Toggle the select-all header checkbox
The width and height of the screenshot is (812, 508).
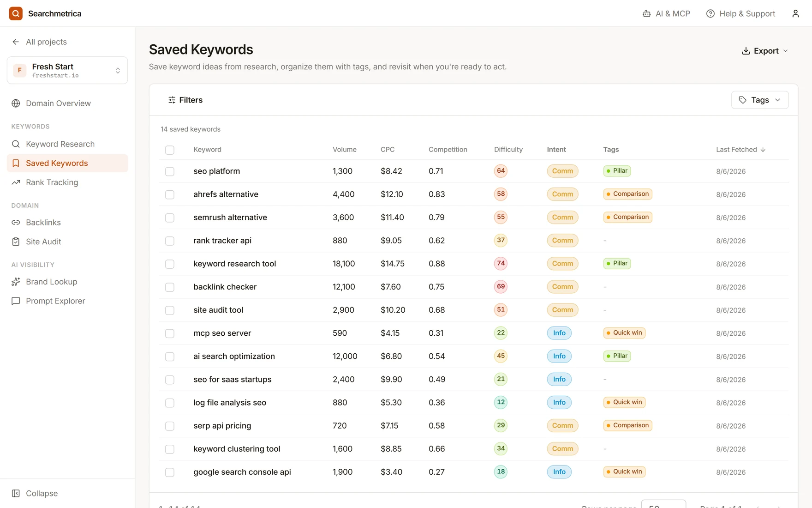tap(170, 150)
